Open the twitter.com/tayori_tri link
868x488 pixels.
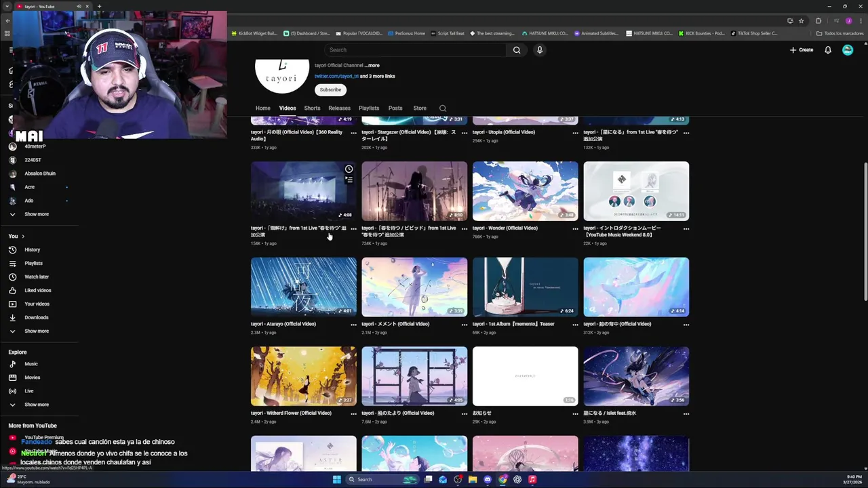tap(336, 76)
